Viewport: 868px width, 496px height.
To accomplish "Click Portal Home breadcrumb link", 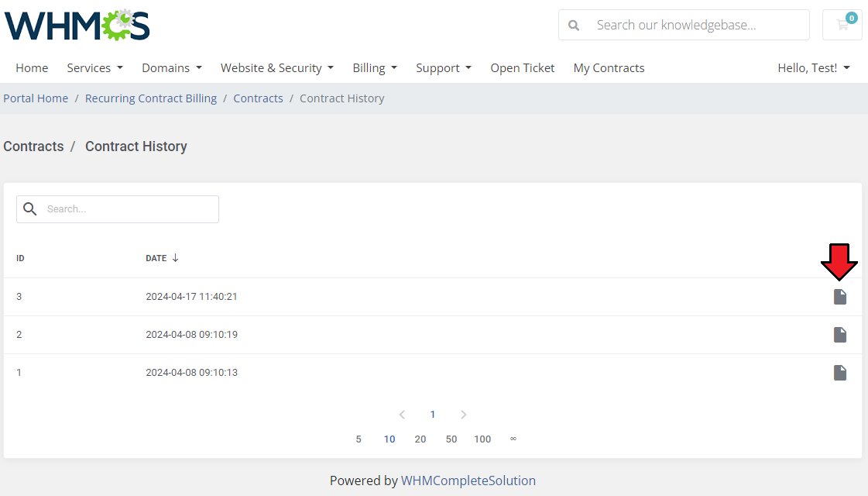I will coord(36,98).
